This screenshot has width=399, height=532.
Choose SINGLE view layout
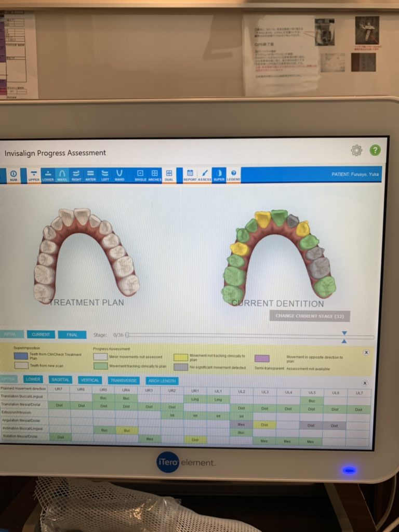pyautogui.click(x=140, y=175)
